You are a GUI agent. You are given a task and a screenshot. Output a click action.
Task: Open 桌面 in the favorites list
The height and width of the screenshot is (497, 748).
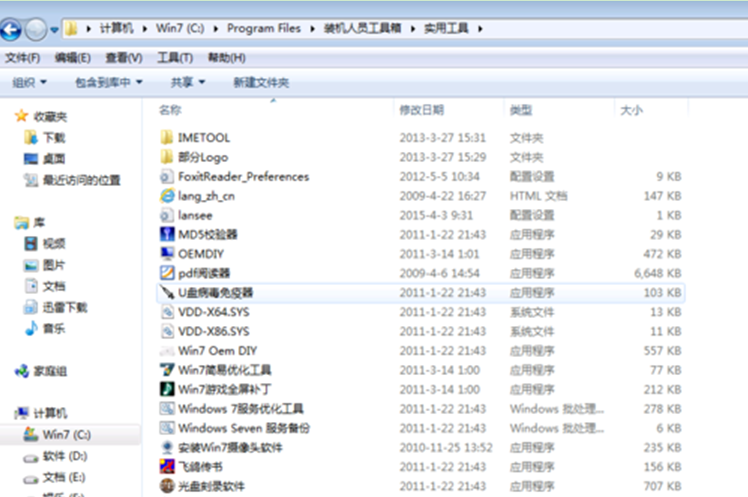pos(54,159)
